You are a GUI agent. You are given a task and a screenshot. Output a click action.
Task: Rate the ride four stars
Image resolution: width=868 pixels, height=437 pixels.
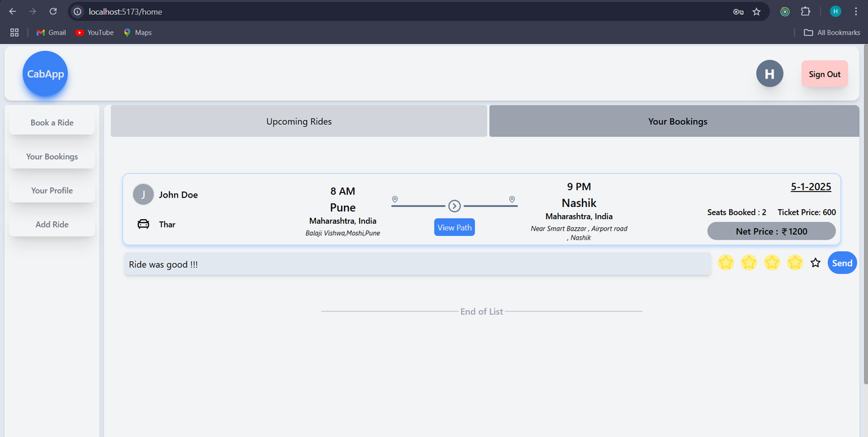[795, 262]
